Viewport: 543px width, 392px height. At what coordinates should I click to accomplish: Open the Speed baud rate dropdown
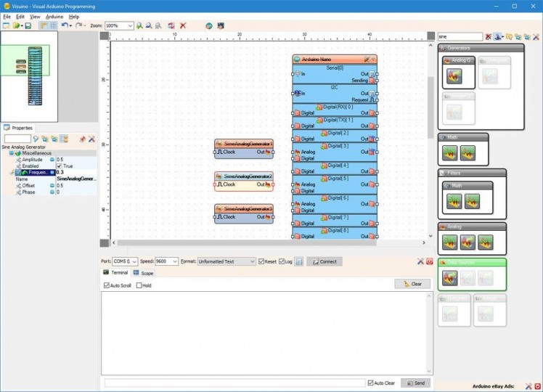(174, 261)
